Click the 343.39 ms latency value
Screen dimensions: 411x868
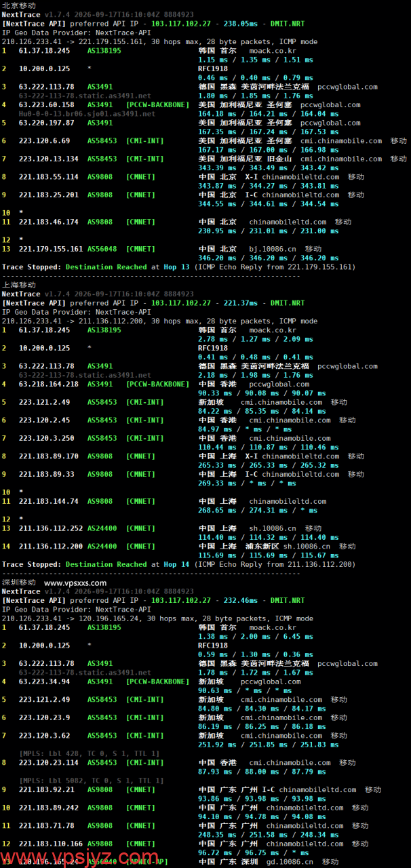pyautogui.click(x=217, y=167)
